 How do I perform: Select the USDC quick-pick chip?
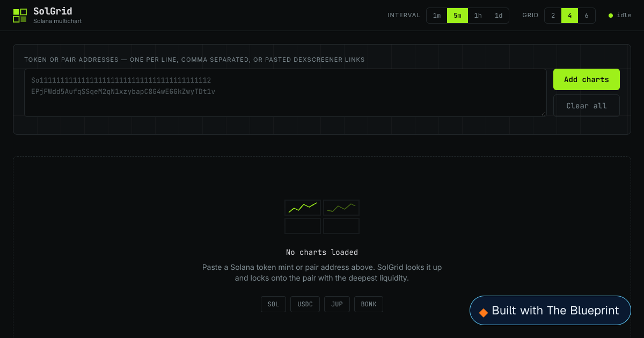(x=305, y=304)
